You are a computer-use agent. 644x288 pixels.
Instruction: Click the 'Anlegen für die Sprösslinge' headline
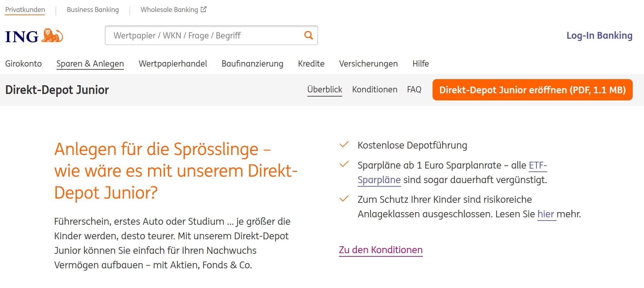176,171
